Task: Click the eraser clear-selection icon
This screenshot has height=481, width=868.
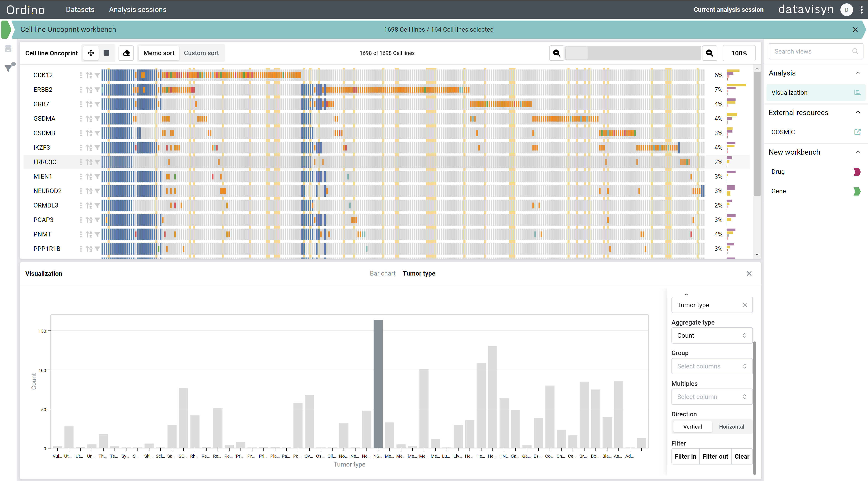Action: click(x=126, y=53)
